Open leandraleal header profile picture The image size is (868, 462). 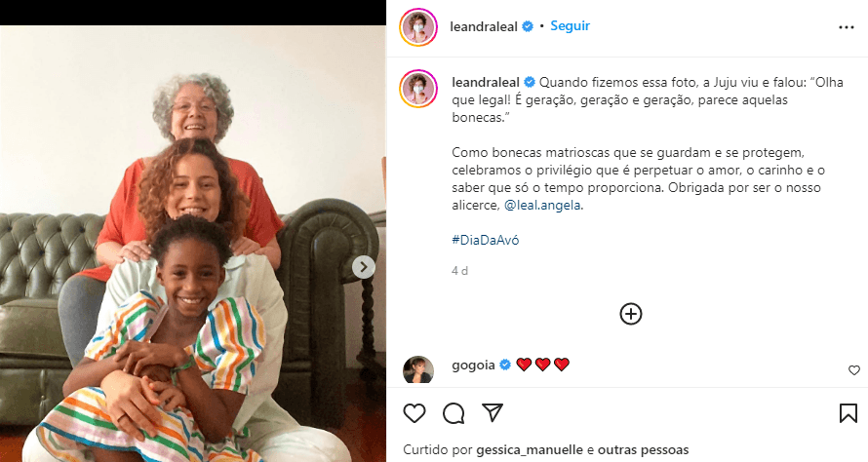click(418, 27)
